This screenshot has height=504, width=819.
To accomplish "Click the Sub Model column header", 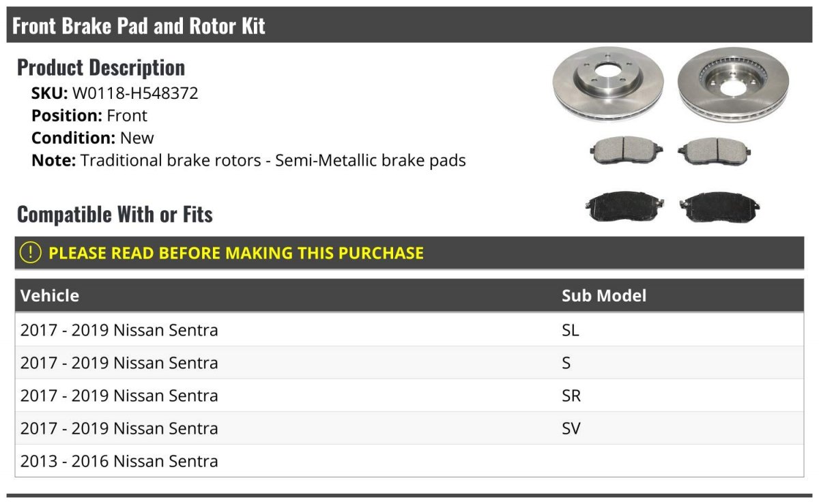I will point(604,296).
